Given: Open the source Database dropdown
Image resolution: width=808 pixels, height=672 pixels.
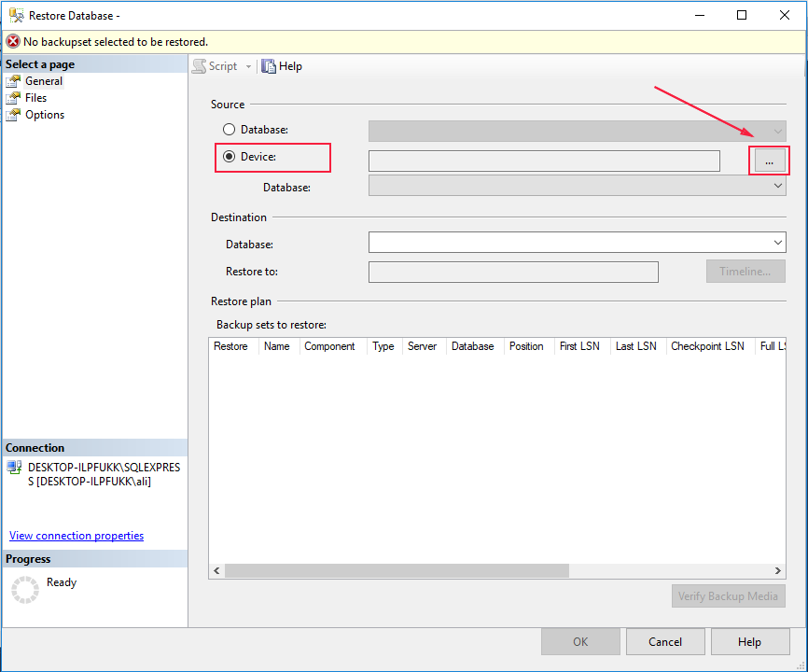Looking at the screenshot, I should (x=777, y=131).
